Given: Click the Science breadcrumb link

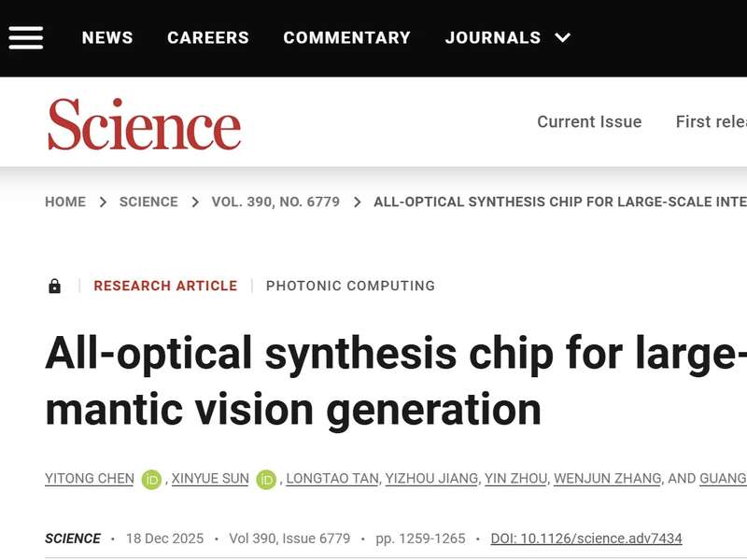Looking at the screenshot, I should [x=148, y=202].
